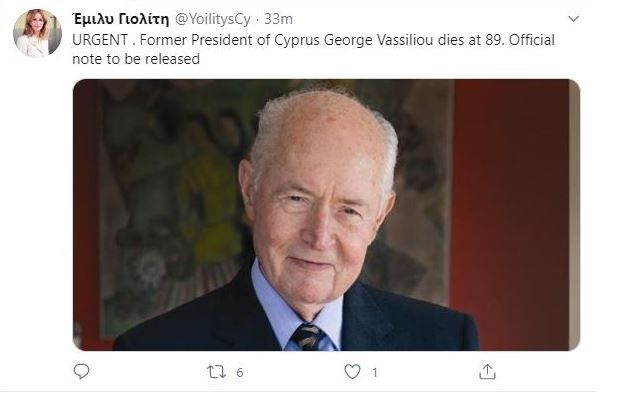Viewport: 643px width, 396px height.
Task: Open the @YoilitysCy handle link
Action: [x=213, y=19]
